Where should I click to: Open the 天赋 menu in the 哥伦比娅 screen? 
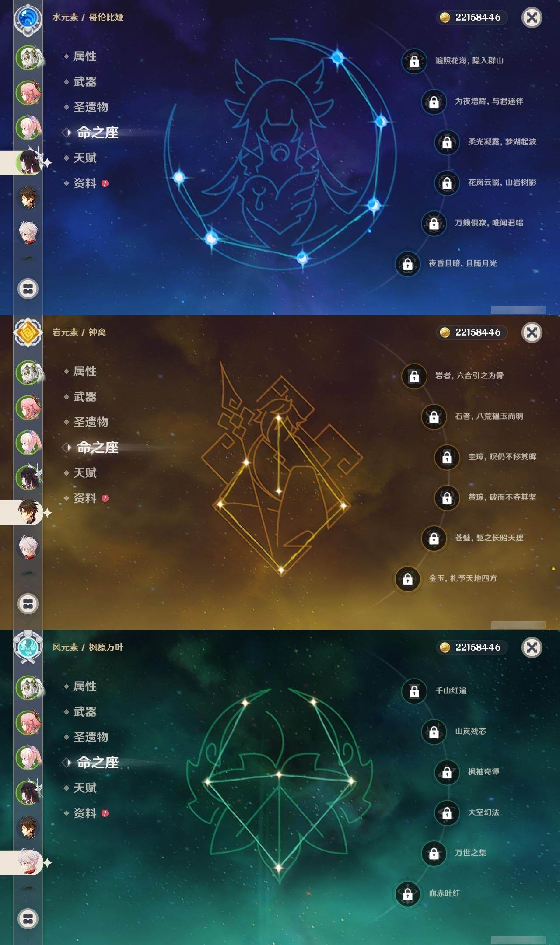coord(85,158)
